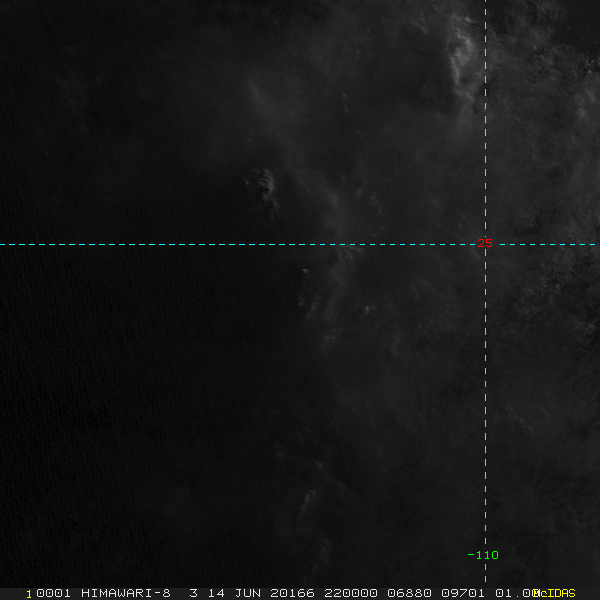Click the HIMAWARI-8 satellite name text
Screen dimensions: 600x600
pyautogui.click(x=126, y=593)
